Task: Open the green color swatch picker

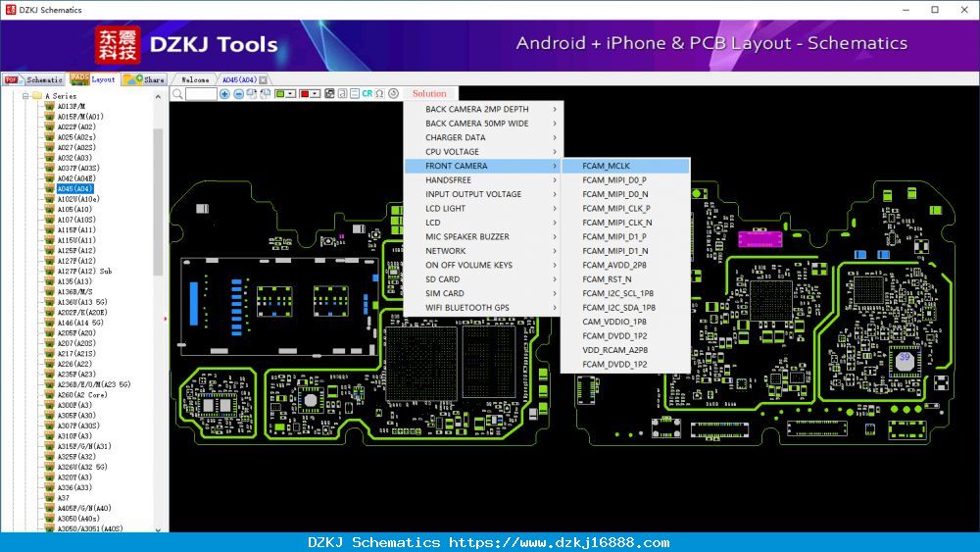Action: (x=280, y=94)
